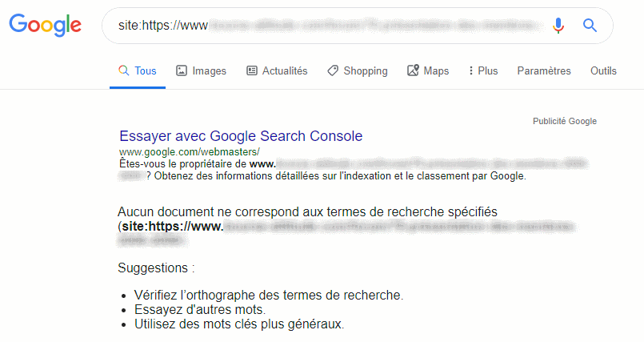Image resolution: width=644 pixels, height=342 pixels.
Task: Click the Publicité Google label
Action: [565, 122]
